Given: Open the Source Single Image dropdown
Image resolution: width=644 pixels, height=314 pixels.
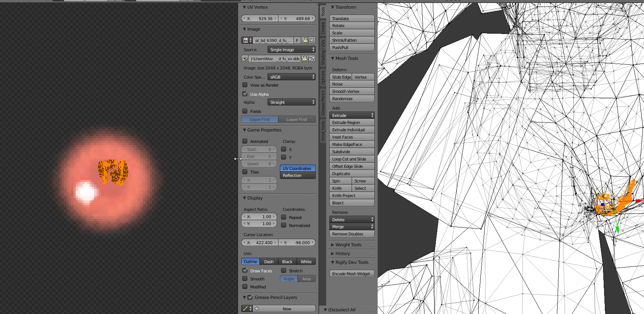Looking at the screenshot, I should coord(291,50).
